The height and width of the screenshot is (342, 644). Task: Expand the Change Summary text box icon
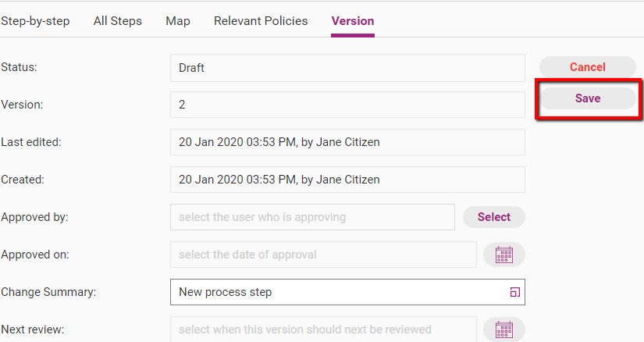514,292
